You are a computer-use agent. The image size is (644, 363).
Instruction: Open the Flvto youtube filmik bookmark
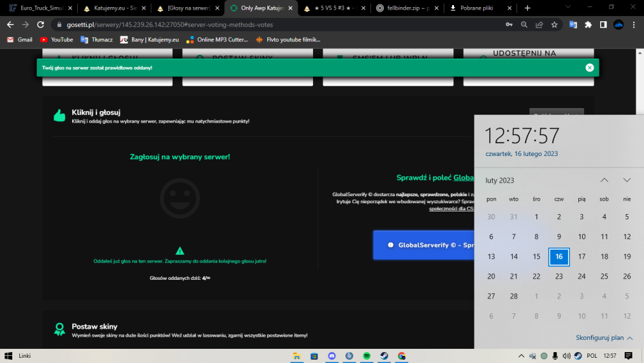point(288,40)
